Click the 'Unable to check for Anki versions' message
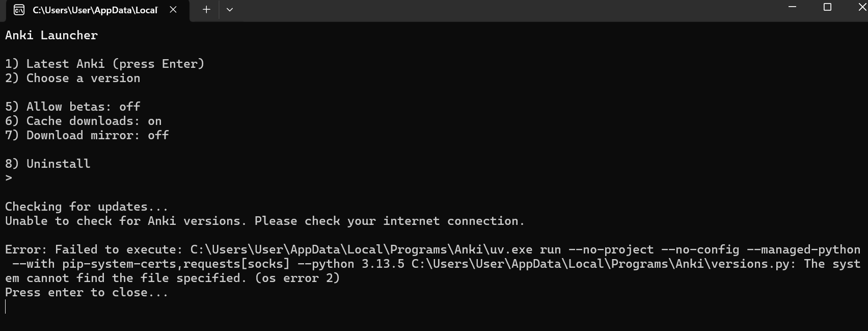This screenshot has height=331, width=868. (x=126, y=221)
